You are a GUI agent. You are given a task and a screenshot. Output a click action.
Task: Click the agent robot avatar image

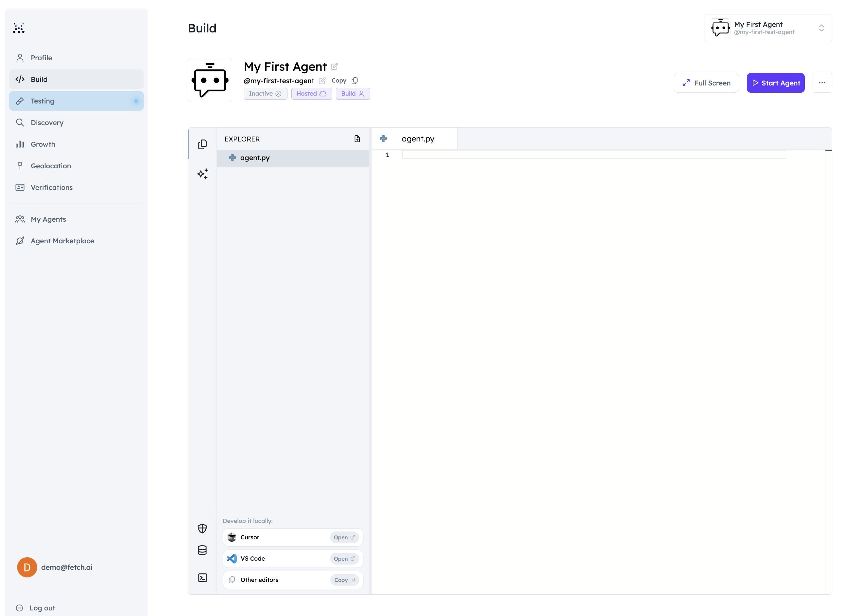[210, 80]
